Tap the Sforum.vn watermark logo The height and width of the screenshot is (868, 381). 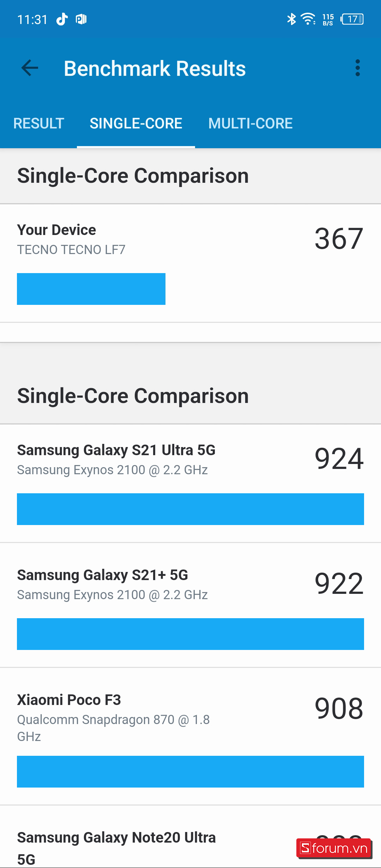[x=334, y=848]
